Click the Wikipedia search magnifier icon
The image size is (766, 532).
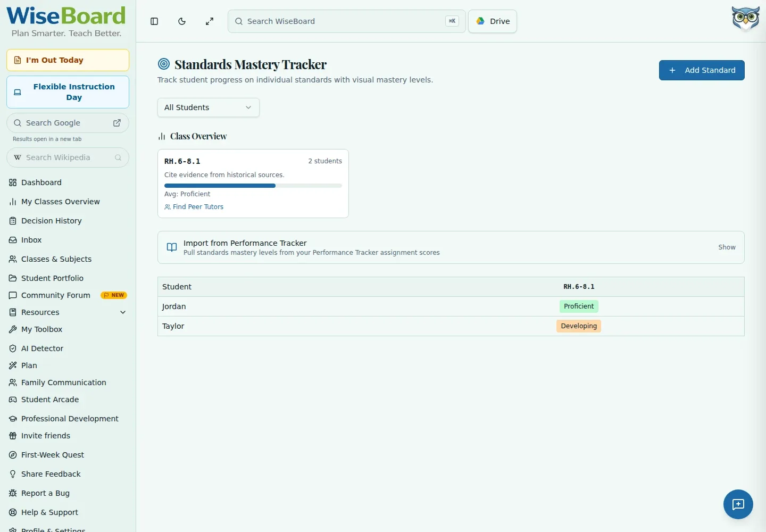(x=118, y=157)
